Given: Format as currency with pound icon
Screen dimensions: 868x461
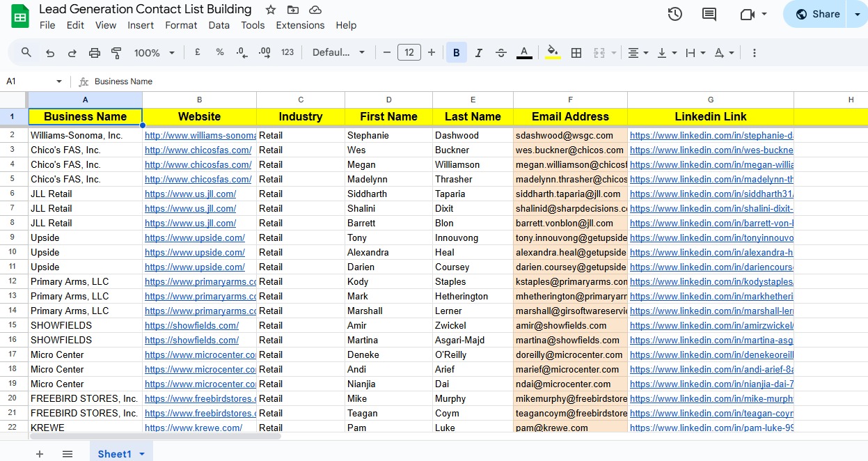Looking at the screenshot, I should (198, 52).
